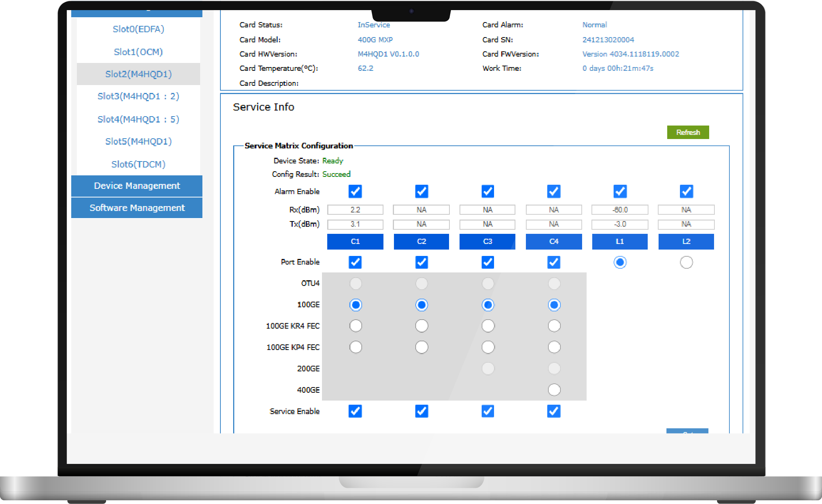Select 400GE mode for C4
This screenshot has height=504, width=822.
(x=554, y=390)
